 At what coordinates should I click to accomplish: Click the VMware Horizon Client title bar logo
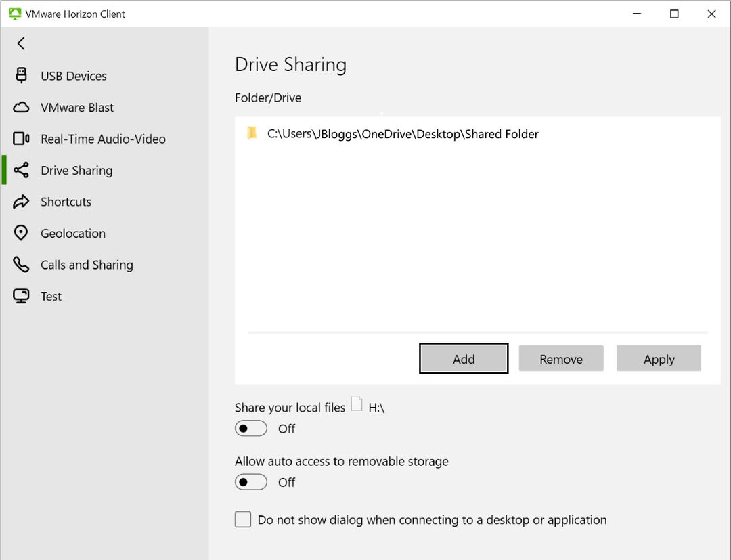point(15,14)
